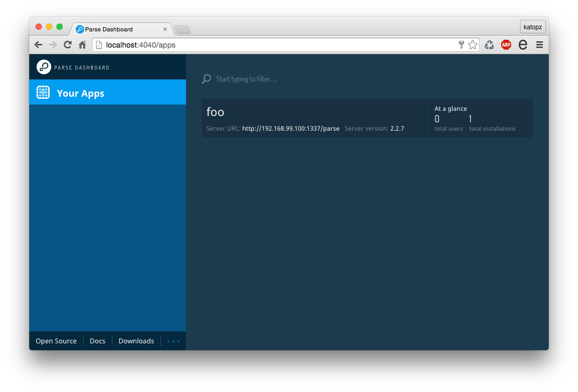Click the 'e' extension icon
The height and width of the screenshot is (392, 578).
point(523,45)
